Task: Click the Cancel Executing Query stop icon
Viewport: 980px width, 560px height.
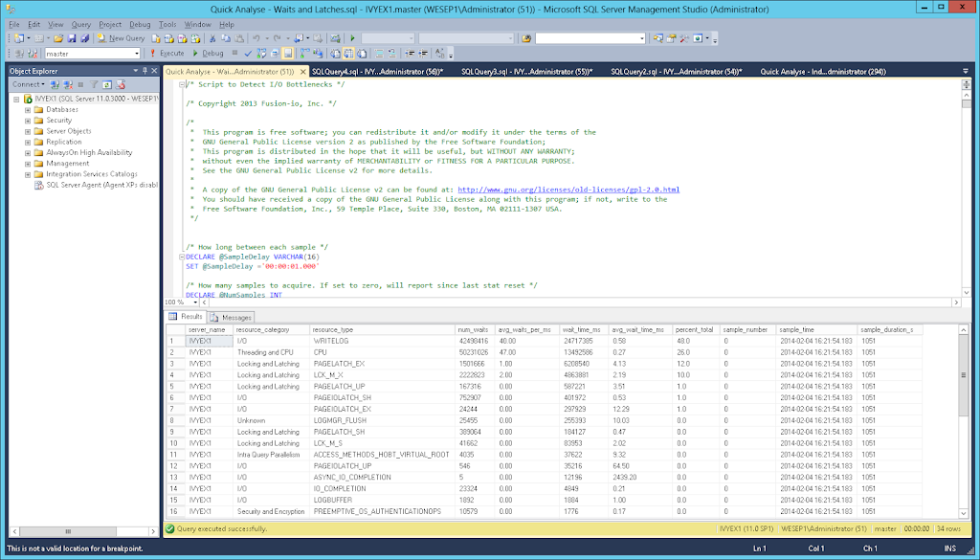Action: point(235,54)
